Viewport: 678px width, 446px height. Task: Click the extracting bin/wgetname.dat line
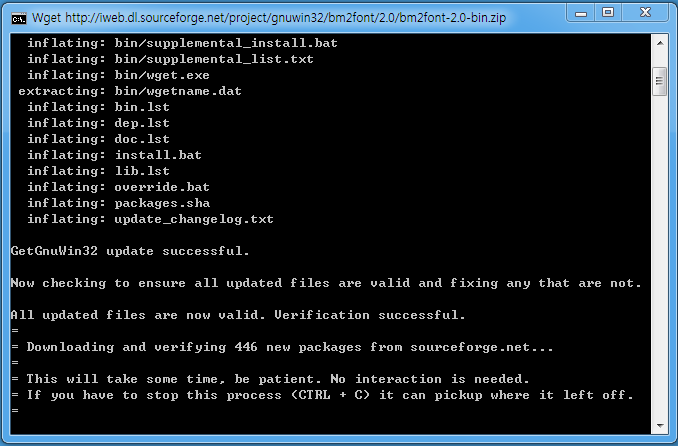130,91
